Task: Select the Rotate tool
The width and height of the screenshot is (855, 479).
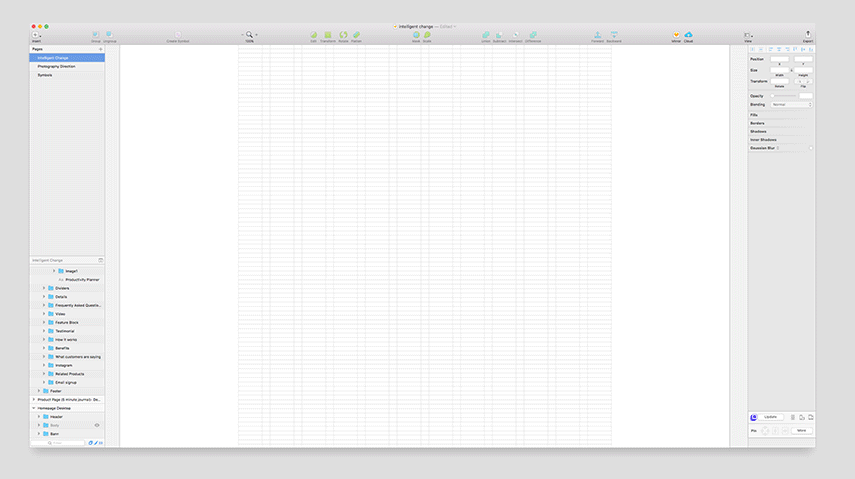Action: coord(343,35)
